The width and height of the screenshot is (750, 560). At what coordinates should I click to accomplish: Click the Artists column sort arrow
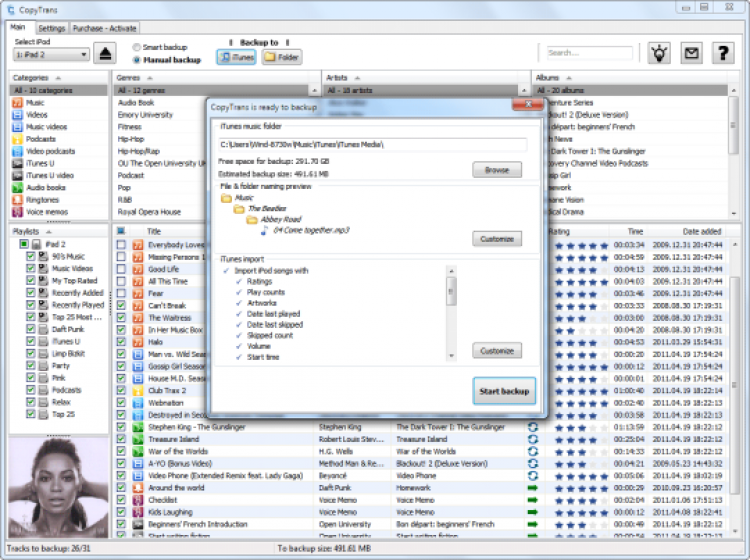[x=357, y=78]
